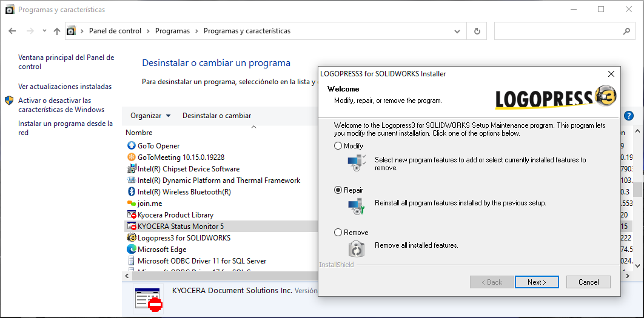Click the vertical scrollbar down arrow

[x=637, y=266]
